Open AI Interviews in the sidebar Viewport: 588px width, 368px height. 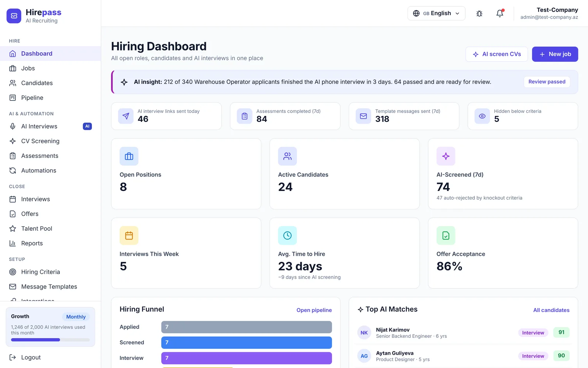coord(50,127)
